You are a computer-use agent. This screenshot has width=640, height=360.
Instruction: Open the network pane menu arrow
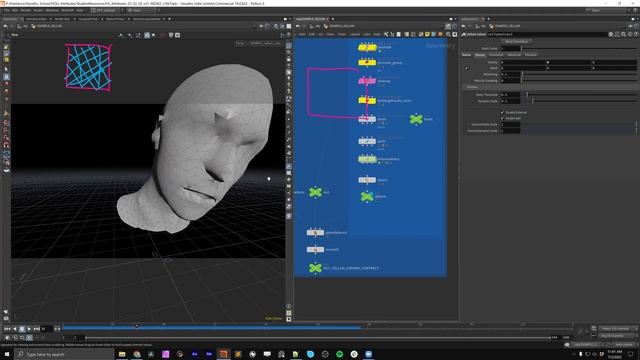(456, 19)
